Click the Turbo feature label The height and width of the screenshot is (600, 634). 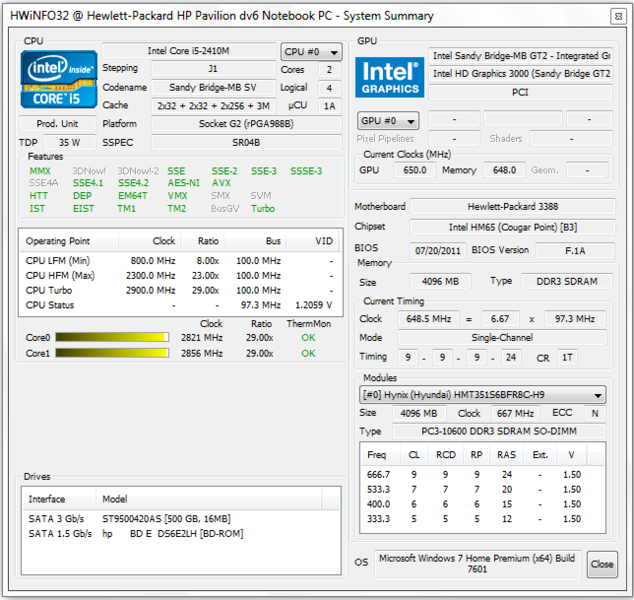263,209
